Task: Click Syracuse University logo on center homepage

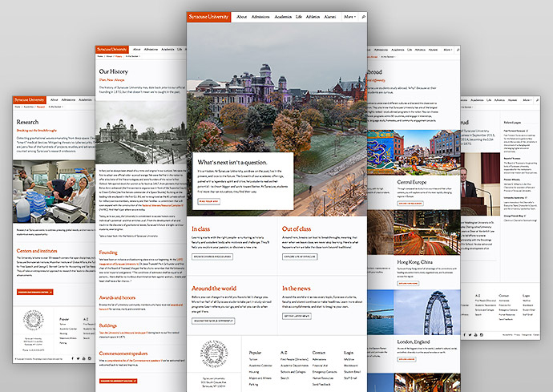Action: [x=209, y=17]
